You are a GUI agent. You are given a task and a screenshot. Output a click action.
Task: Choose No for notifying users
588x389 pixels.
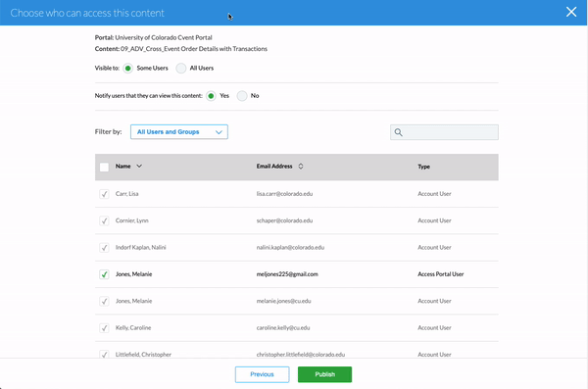242,96
